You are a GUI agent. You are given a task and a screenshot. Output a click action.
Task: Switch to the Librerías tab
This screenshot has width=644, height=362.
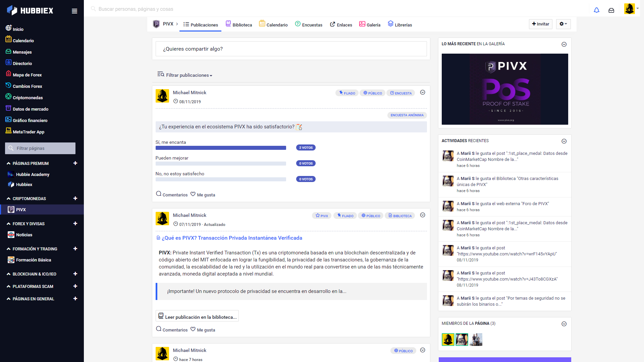click(x=400, y=24)
